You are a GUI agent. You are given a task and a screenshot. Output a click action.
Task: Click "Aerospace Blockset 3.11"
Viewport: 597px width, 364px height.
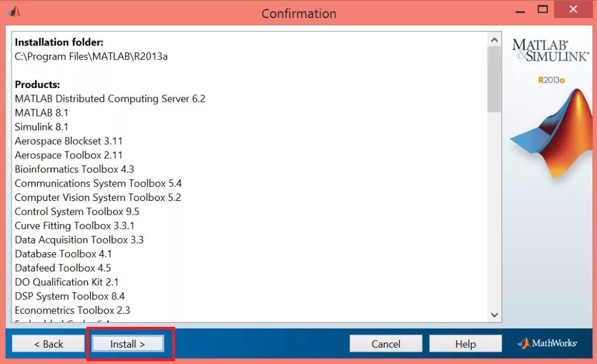click(69, 141)
